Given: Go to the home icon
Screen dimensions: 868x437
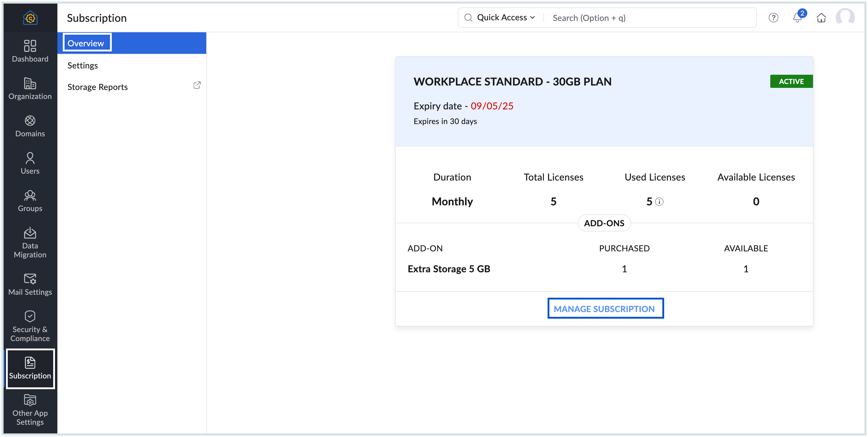Looking at the screenshot, I should (821, 18).
